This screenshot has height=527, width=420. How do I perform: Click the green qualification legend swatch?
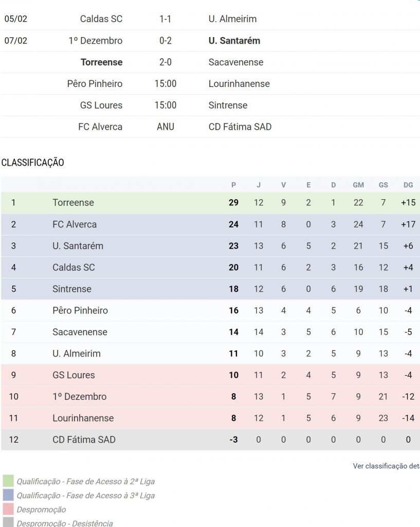[8, 481]
